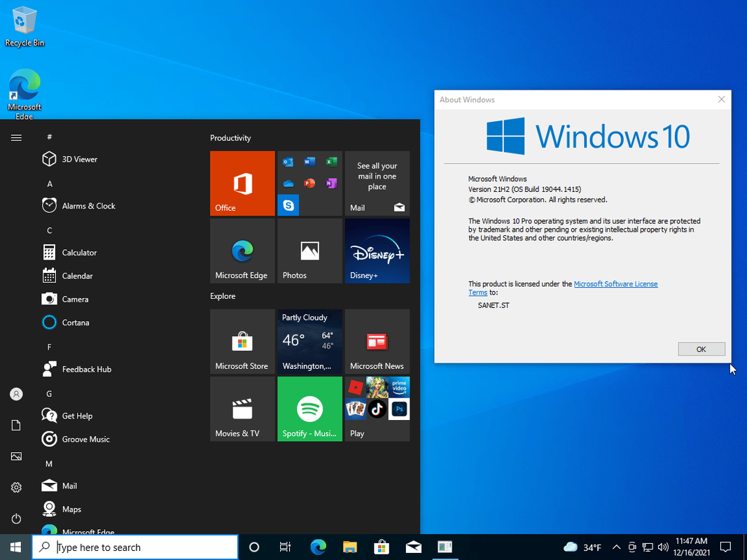Screen dimensions: 747x560
Task: Open the notification center icon
Action: coord(725,547)
